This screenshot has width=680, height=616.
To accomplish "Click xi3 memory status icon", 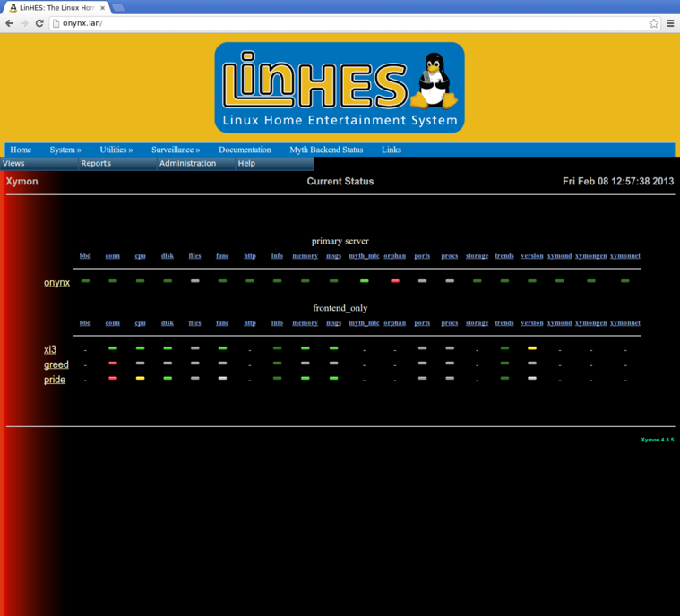I will [306, 348].
